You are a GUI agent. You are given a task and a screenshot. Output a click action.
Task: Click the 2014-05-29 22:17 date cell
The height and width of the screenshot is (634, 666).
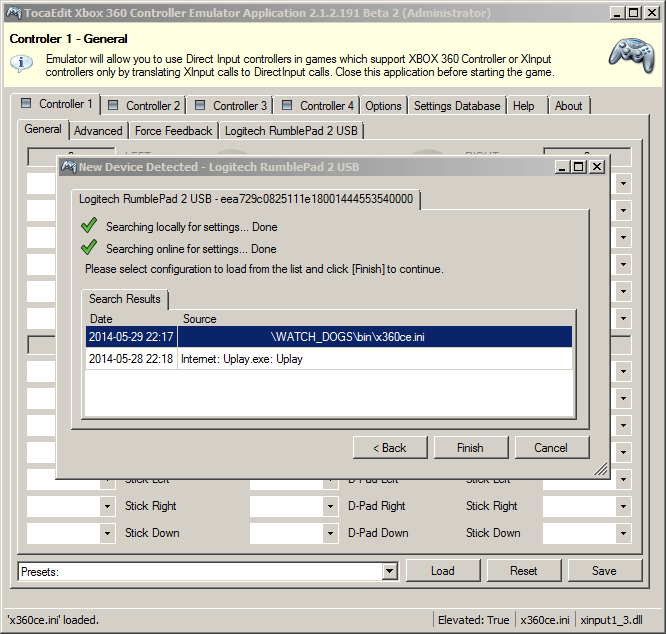point(131,337)
